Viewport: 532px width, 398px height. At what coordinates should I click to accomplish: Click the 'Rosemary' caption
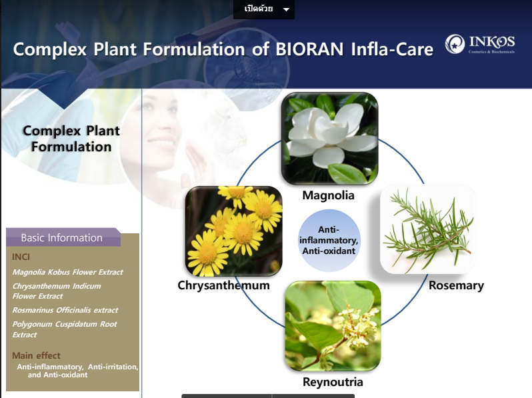457,285
